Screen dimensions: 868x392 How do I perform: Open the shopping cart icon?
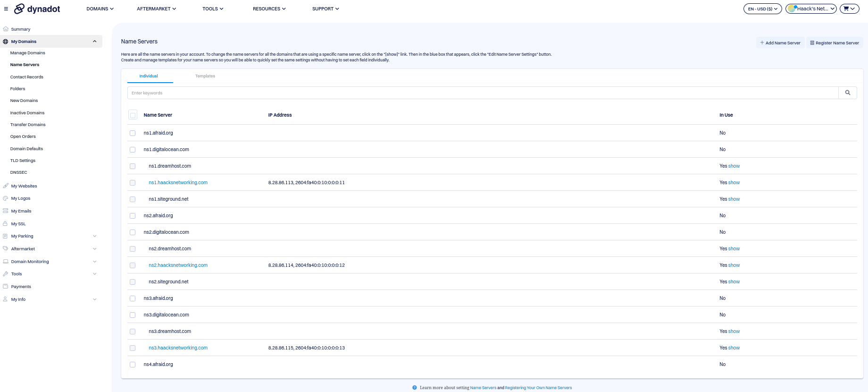tap(849, 9)
